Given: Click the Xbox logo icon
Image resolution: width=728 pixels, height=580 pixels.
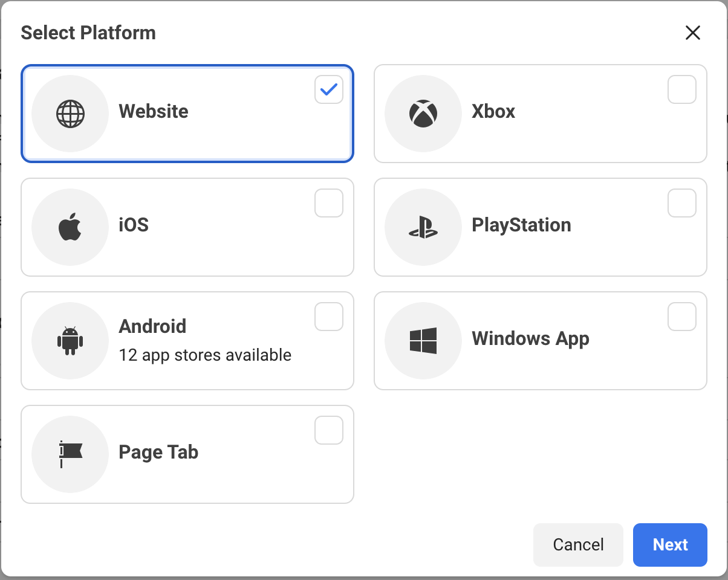Looking at the screenshot, I should (x=423, y=114).
